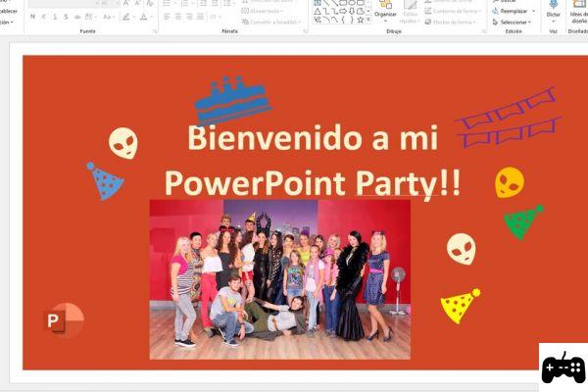Screen dimensions: 588x392
Task: Launch the Fuente dialog box
Action: 154,32
